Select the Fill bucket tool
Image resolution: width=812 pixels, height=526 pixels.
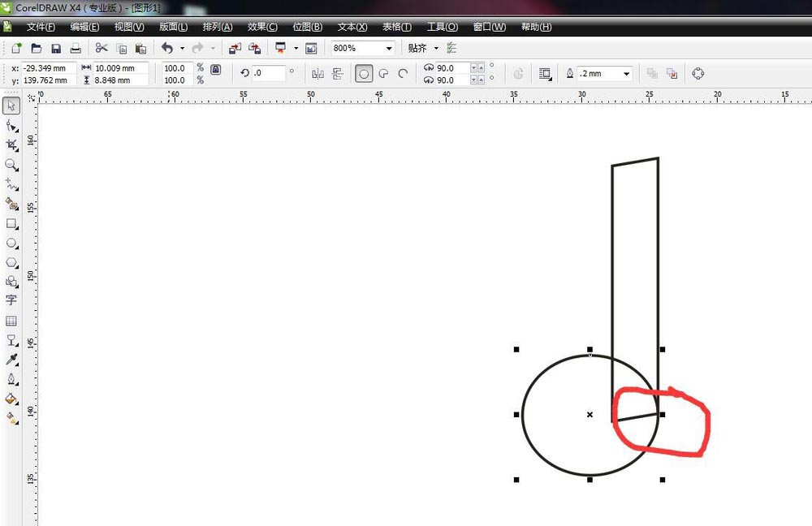[11, 399]
